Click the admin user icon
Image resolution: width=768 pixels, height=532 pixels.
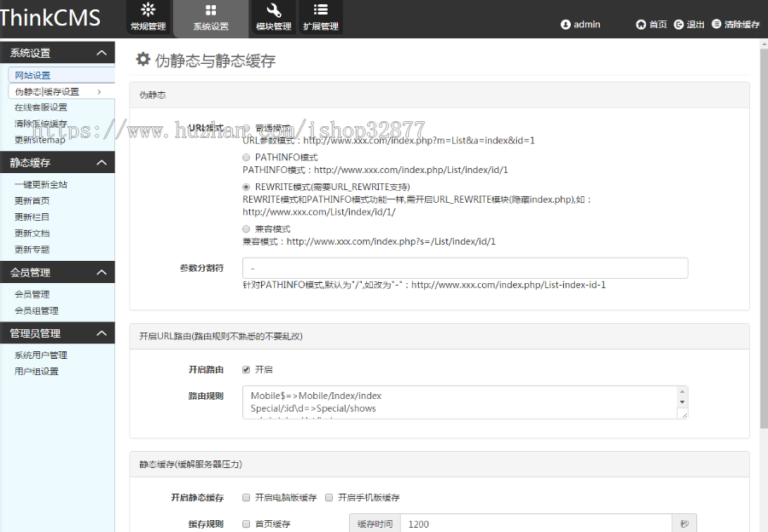[565, 25]
